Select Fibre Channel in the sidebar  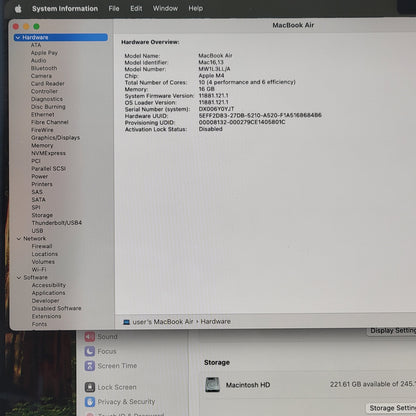point(50,122)
